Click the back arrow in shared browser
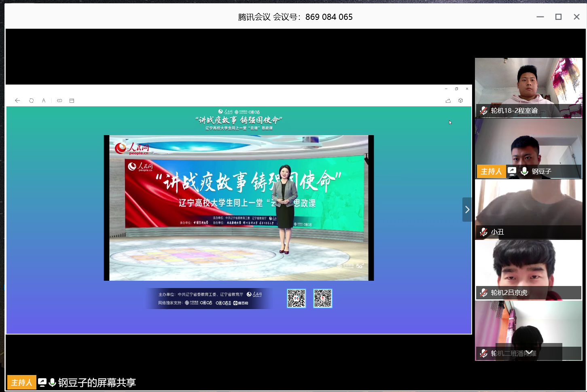 (x=17, y=101)
